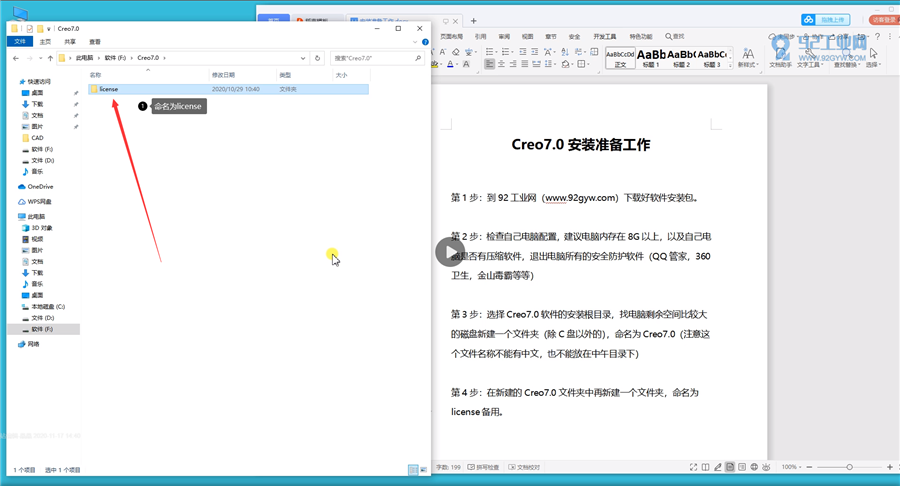Open the WPS help question mark icon

click(x=877, y=37)
